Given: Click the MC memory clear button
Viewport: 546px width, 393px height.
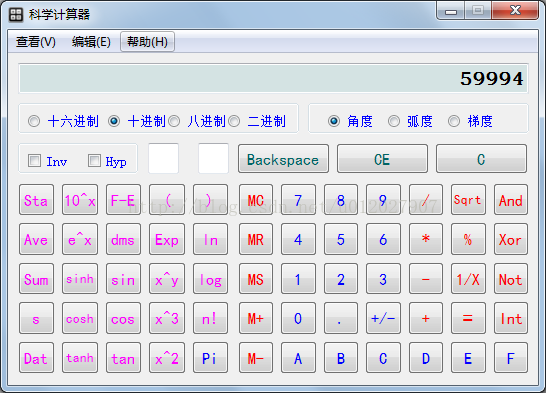Looking at the screenshot, I should 256,200.
